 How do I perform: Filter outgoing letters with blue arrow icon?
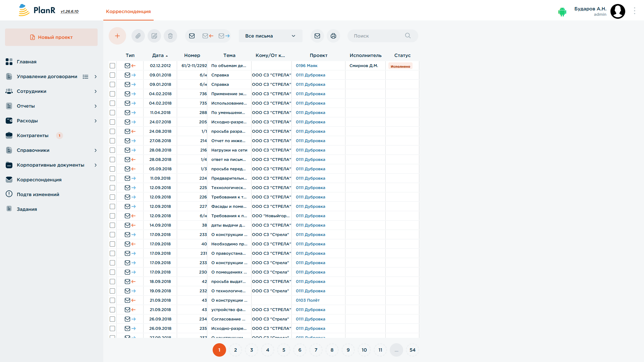(x=224, y=36)
